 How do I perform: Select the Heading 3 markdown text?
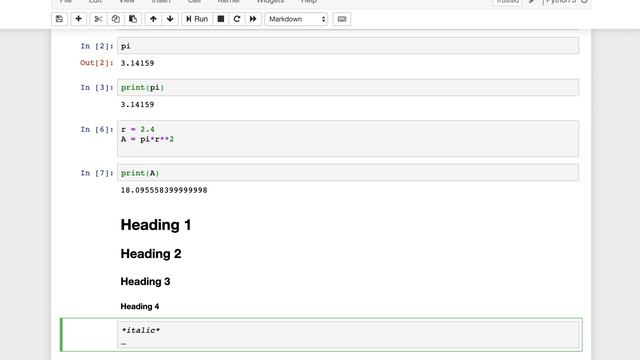pos(145,281)
